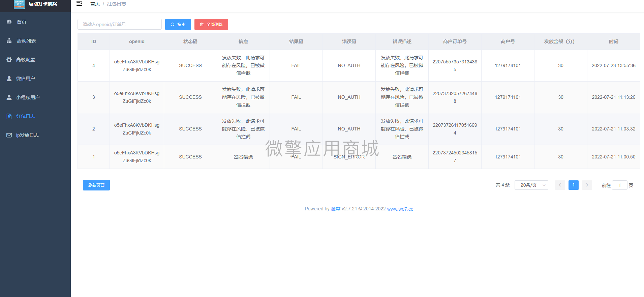Select order number 220737320572674488
This screenshot has height=297, width=644.
coord(455,97)
